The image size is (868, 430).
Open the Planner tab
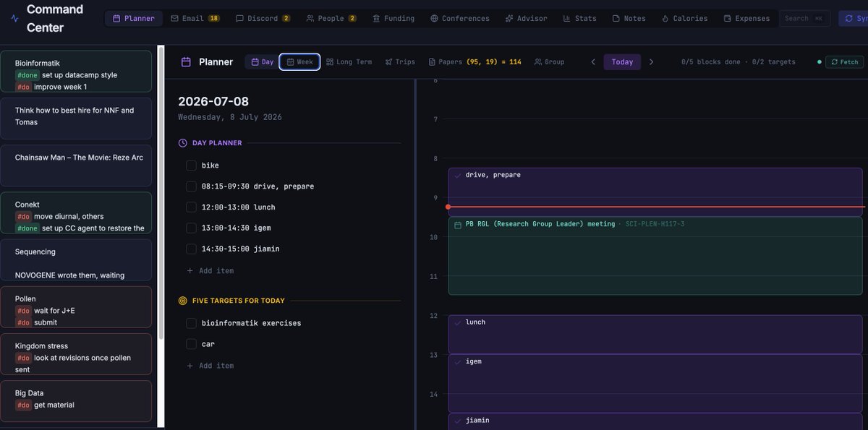tap(133, 18)
